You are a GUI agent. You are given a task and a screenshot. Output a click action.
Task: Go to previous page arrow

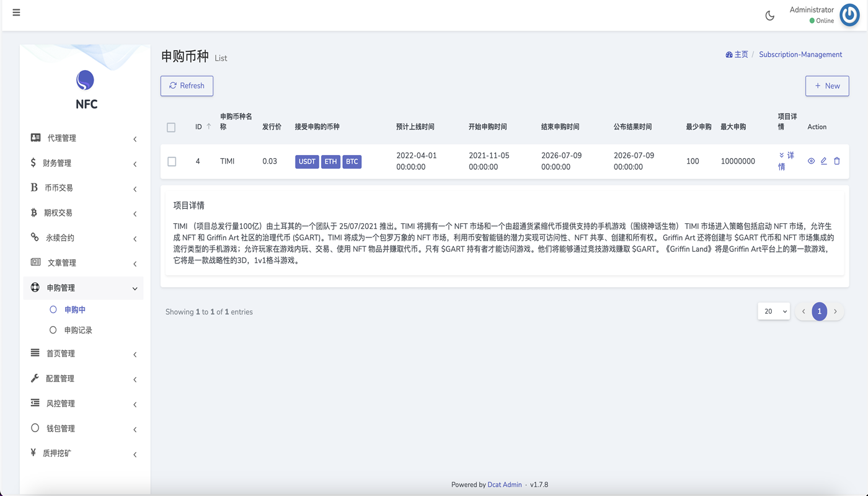pos(804,311)
